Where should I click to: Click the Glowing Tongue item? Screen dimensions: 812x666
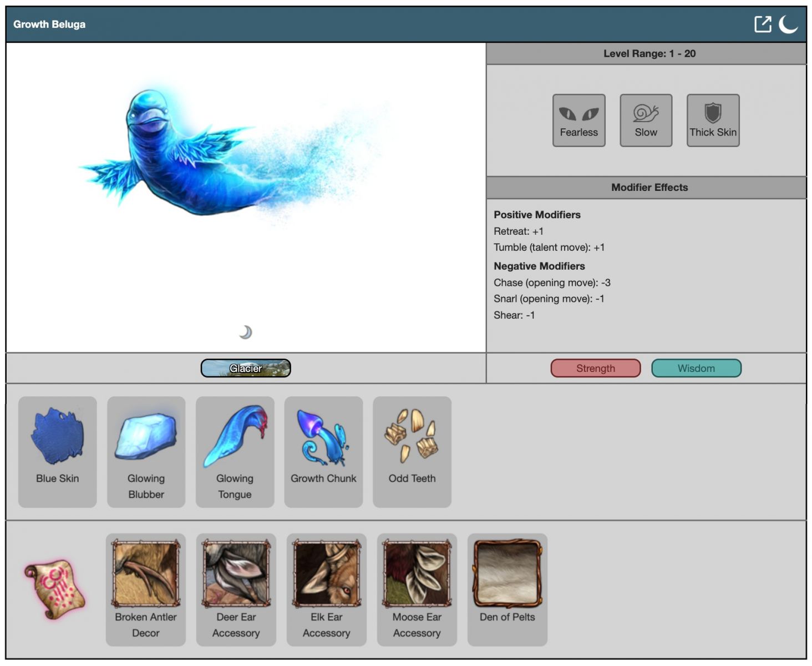click(x=235, y=451)
